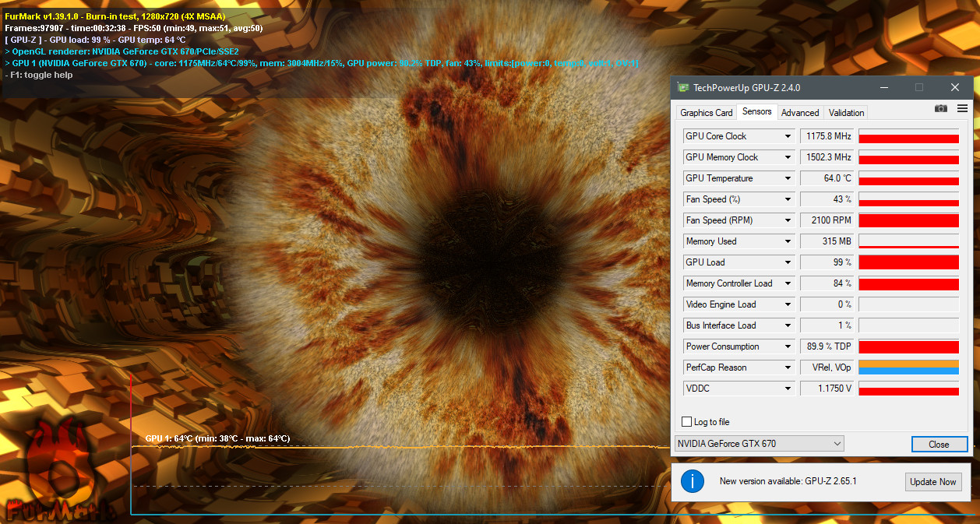Click the 1502.3 MHz memory clock value
This screenshot has width=980, height=524.
(x=827, y=157)
